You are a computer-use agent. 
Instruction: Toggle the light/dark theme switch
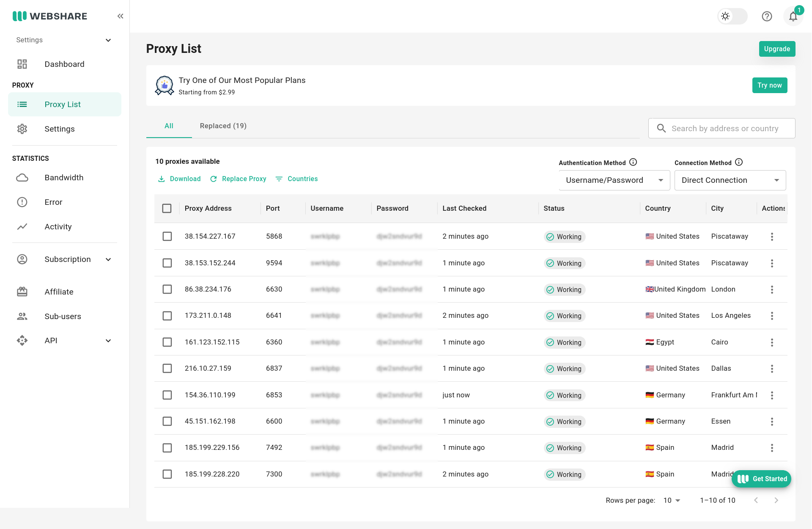tap(732, 17)
